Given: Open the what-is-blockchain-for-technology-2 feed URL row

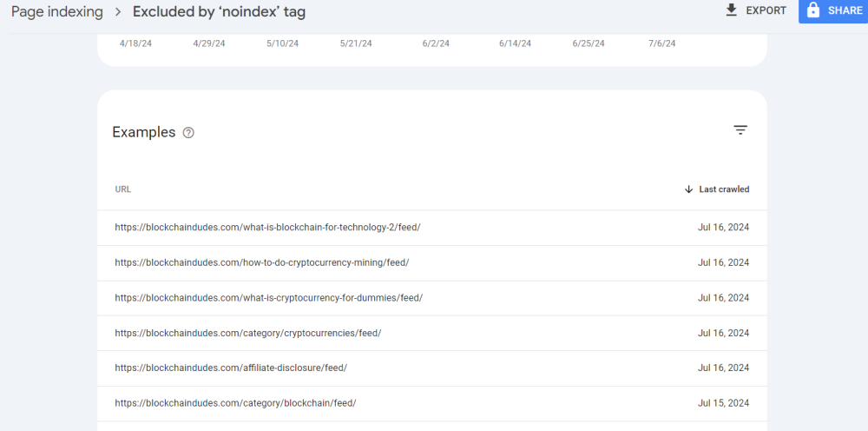Looking at the screenshot, I should 267,228.
